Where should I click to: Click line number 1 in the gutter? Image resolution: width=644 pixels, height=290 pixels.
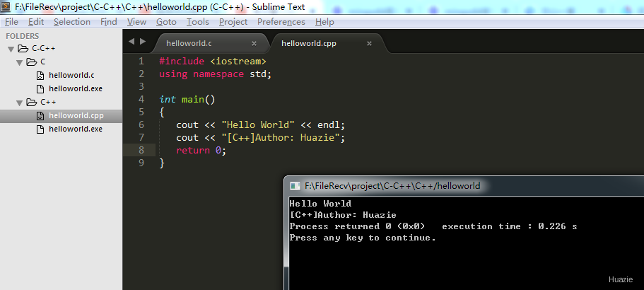point(141,62)
